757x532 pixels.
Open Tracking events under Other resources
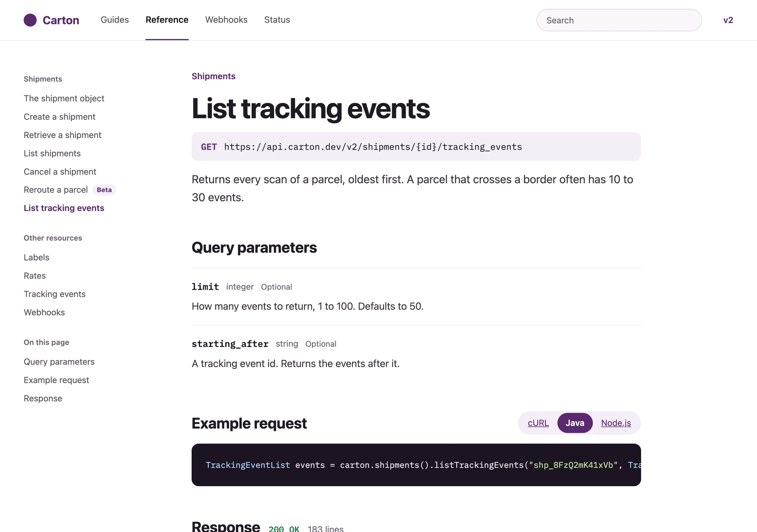point(55,294)
